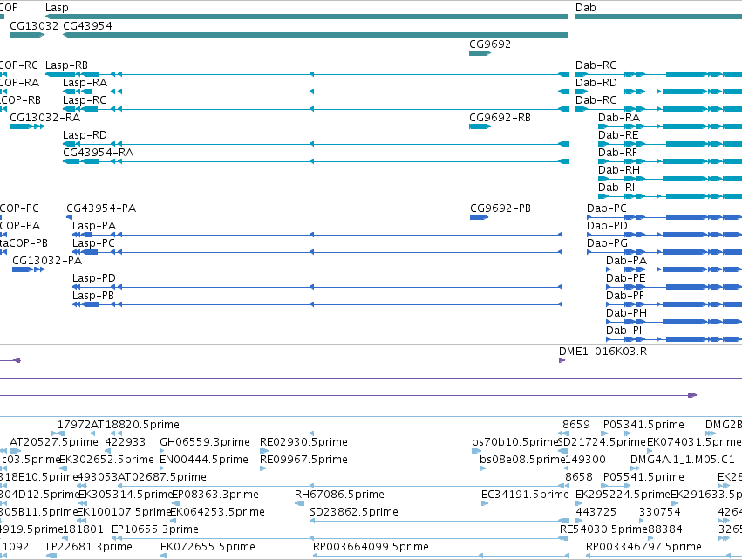Open the Lasp-RB transcript label
The height and width of the screenshot is (560, 742).
[67, 65]
